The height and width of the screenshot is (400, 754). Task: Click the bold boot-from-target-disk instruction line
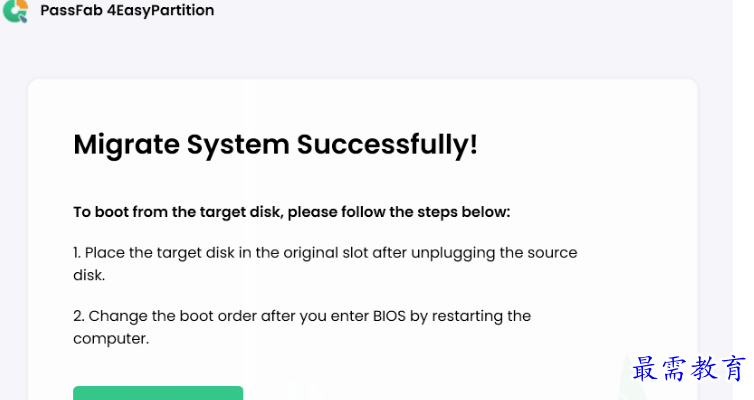[291, 212]
